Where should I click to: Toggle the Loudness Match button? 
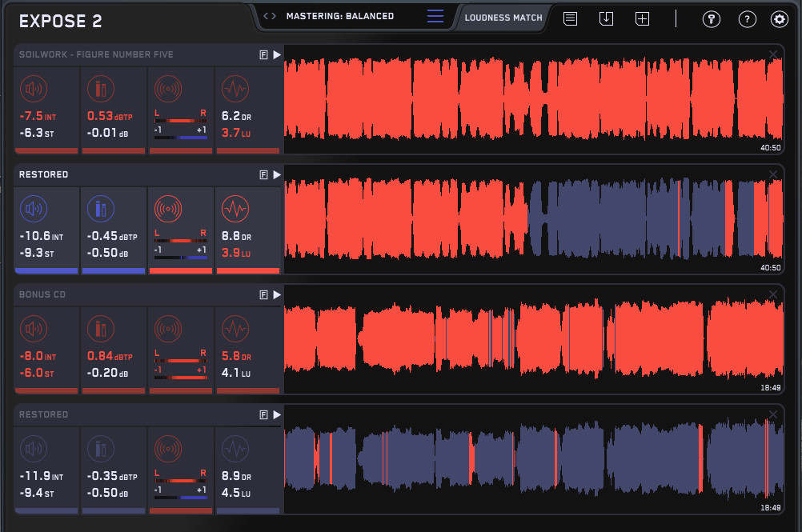pos(503,17)
